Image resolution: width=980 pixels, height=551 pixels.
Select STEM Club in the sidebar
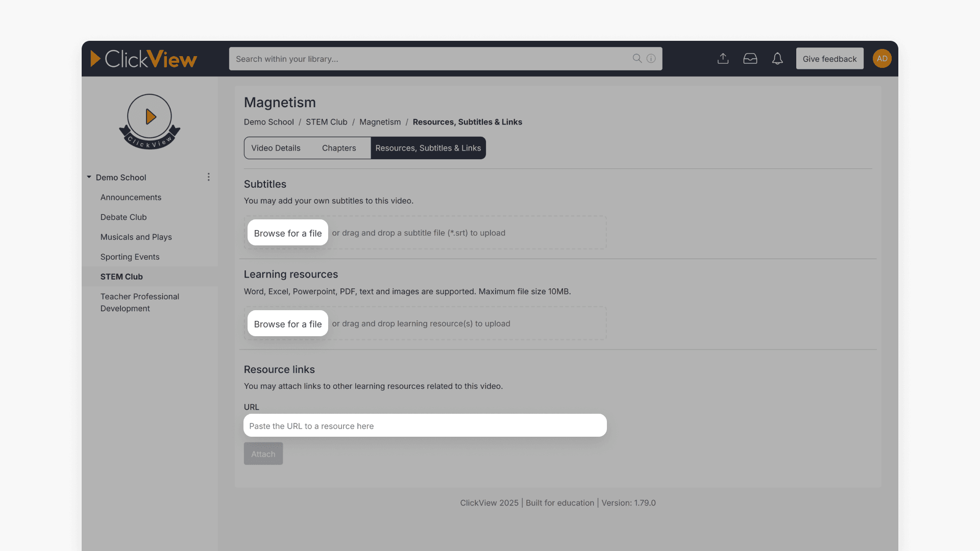point(121,277)
